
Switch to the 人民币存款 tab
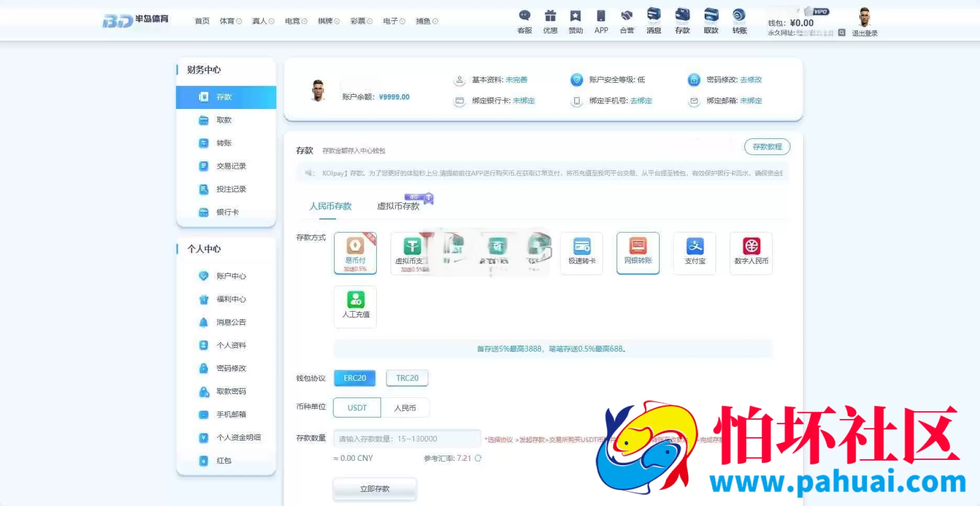pyautogui.click(x=330, y=206)
